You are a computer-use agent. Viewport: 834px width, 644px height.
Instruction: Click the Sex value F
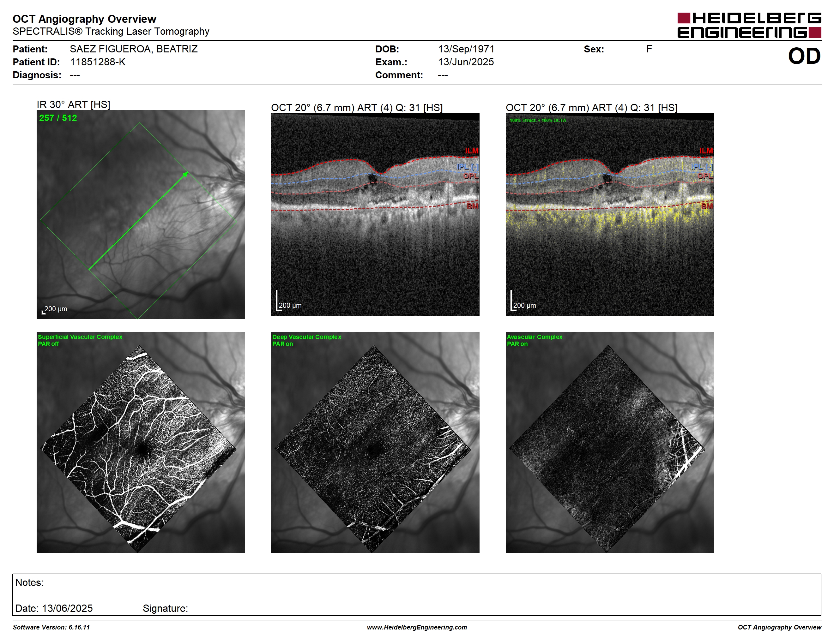click(649, 49)
